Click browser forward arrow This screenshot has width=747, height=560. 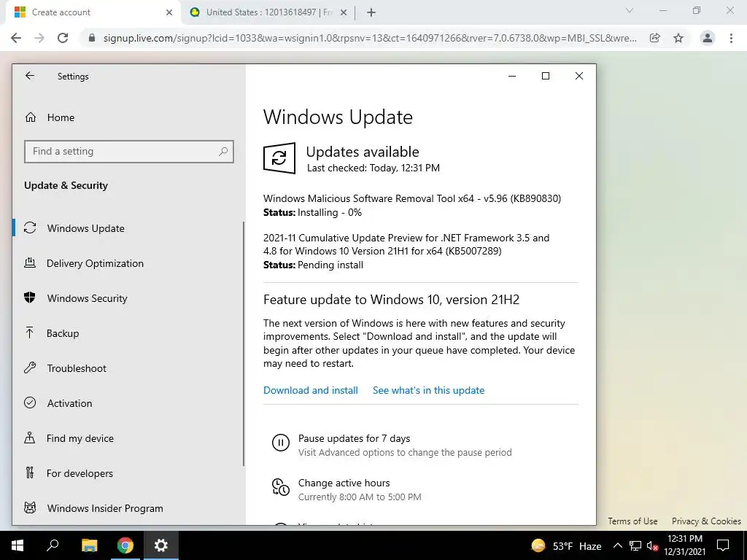[x=39, y=38]
